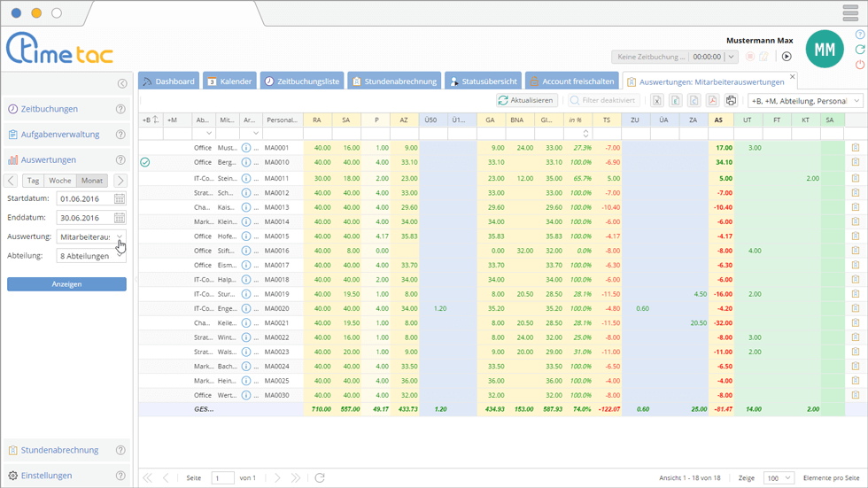868x488 pixels.
Task: Open help for Zeitbuchungen section
Action: tap(120, 109)
